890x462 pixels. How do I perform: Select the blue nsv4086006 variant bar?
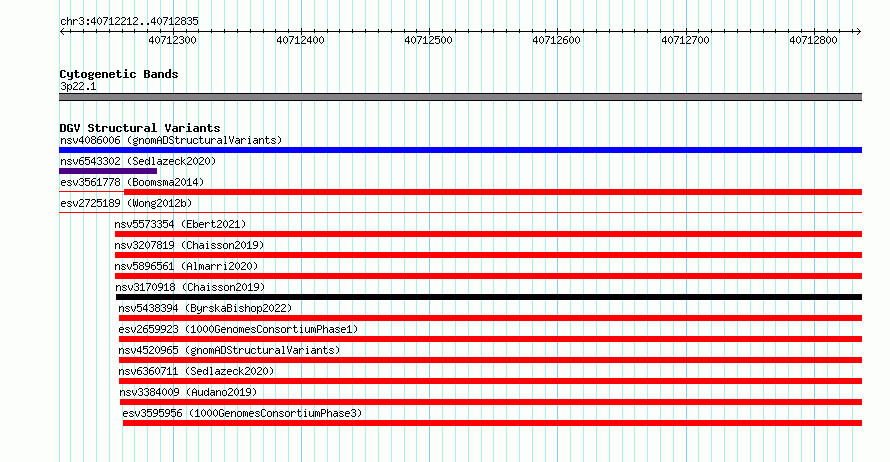coord(460,150)
